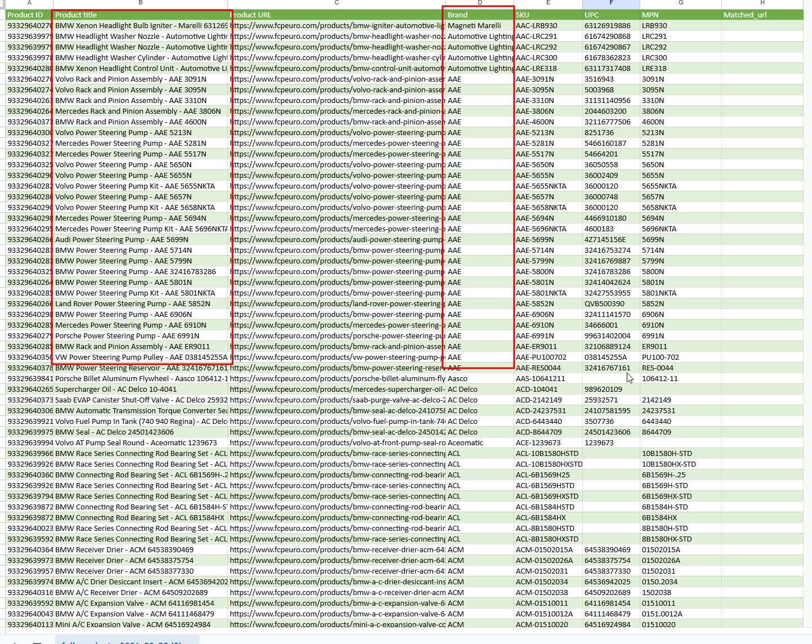This screenshot has height=644, width=812.
Task: Click UPC cell 54664201
Action: click(611, 154)
